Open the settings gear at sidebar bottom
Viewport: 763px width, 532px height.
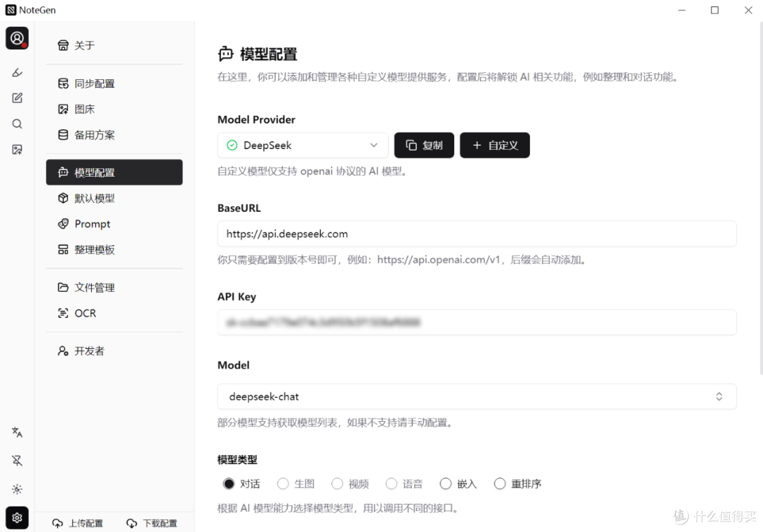(17, 517)
